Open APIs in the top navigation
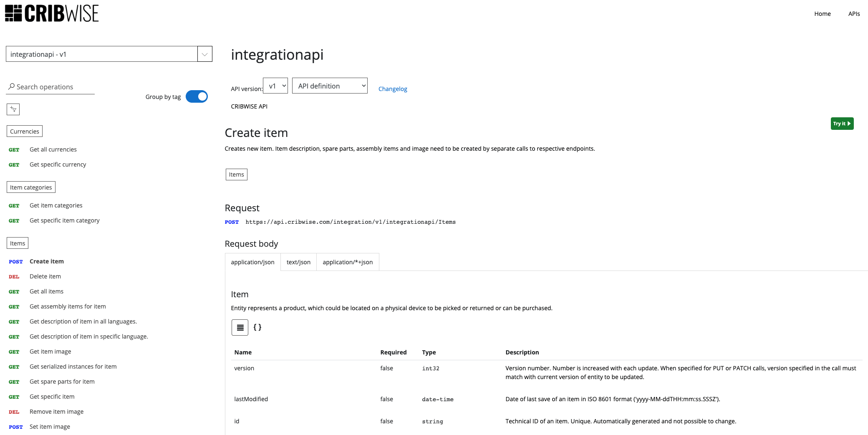868x435 pixels. 854,14
